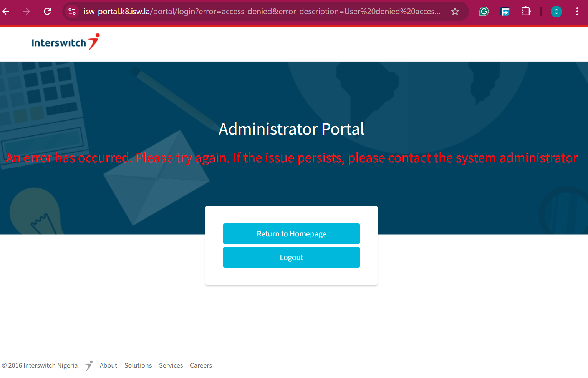Click the small Interswitch icon in the footer
Image resolution: width=588 pixels, height=378 pixels.
[x=89, y=365]
